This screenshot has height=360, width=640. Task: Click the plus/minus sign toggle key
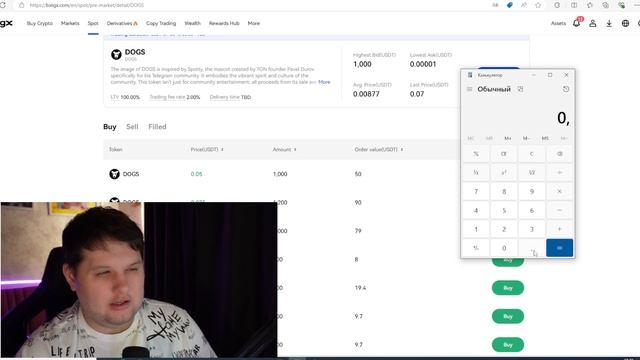pyautogui.click(x=476, y=248)
